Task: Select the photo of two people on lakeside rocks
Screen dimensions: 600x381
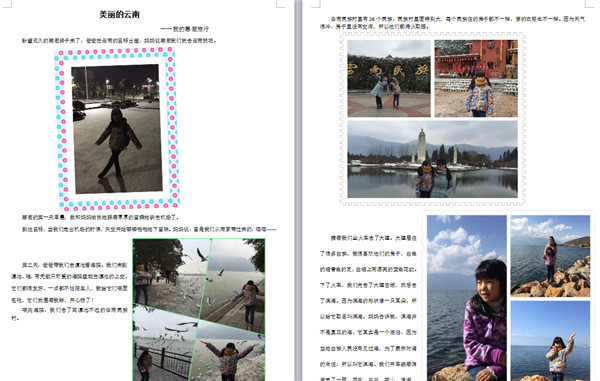Action: (x=550, y=256)
